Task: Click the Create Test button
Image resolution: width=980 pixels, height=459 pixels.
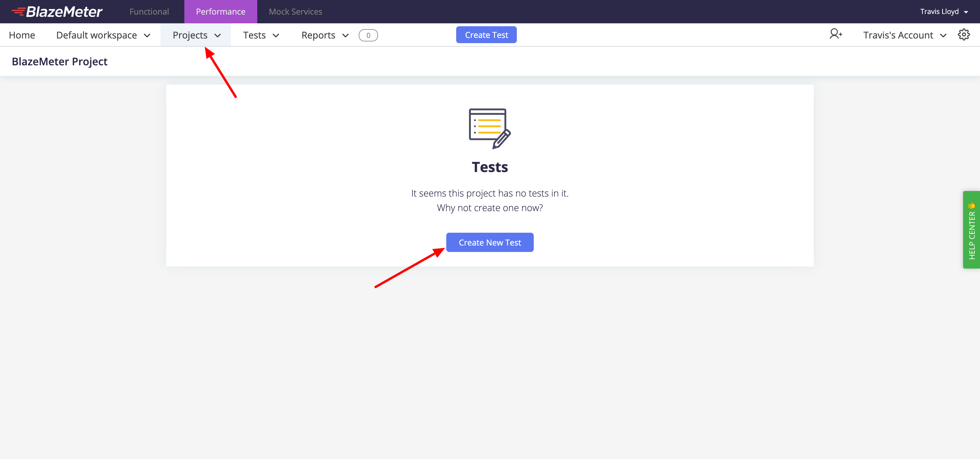Action: [x=486, y=35]
